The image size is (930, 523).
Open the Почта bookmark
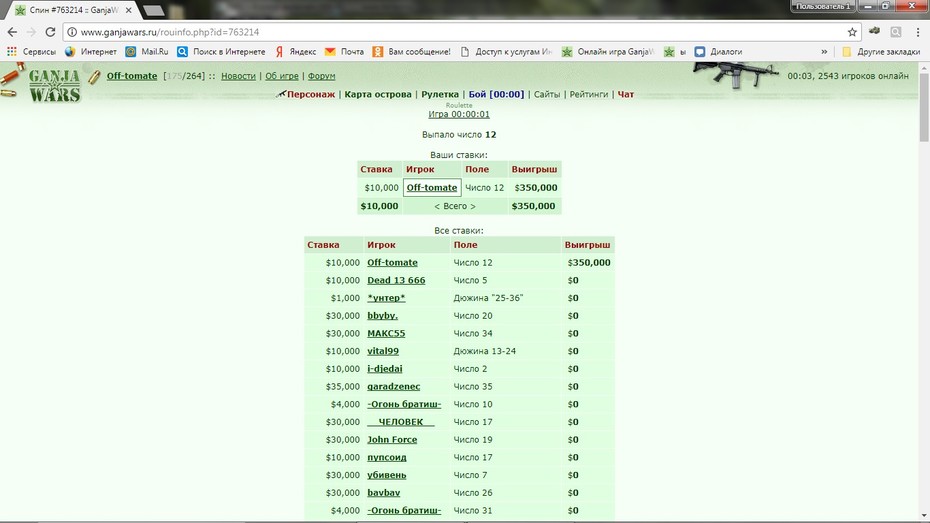pos(345,52)
